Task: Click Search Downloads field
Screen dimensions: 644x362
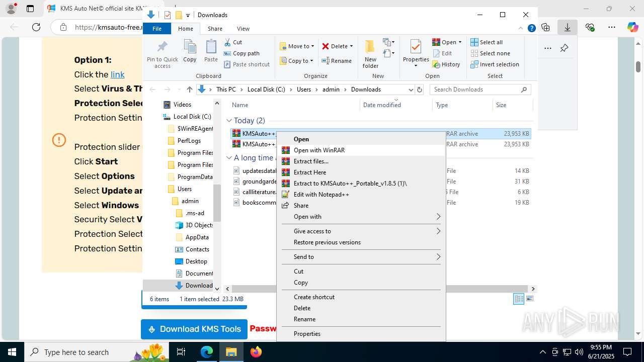Action: [x=480, y=89]
